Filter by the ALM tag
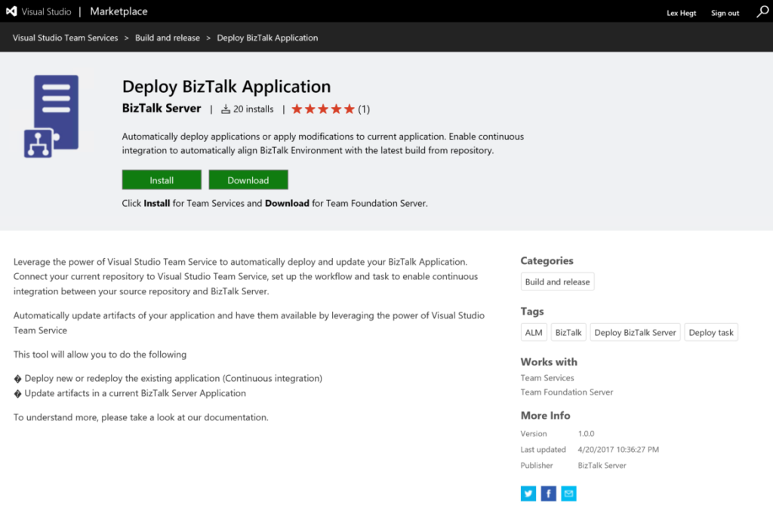The image size is (773, 532). [534, 333]
